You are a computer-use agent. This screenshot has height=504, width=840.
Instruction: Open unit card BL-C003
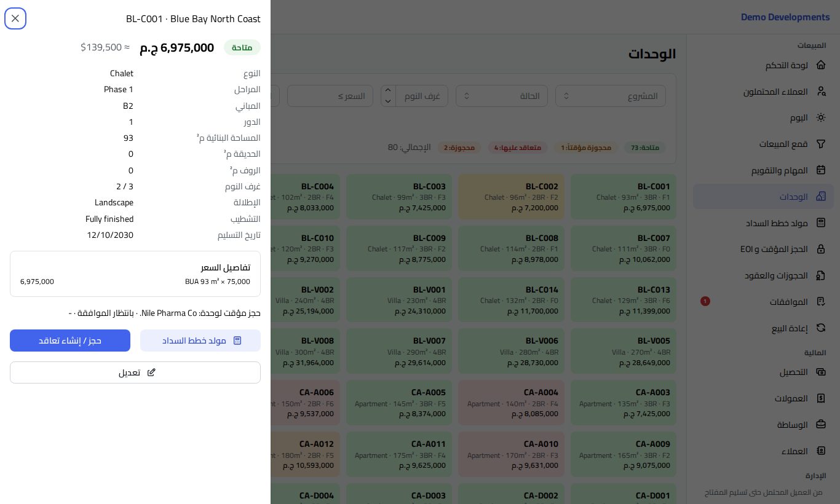pos(399,197)
